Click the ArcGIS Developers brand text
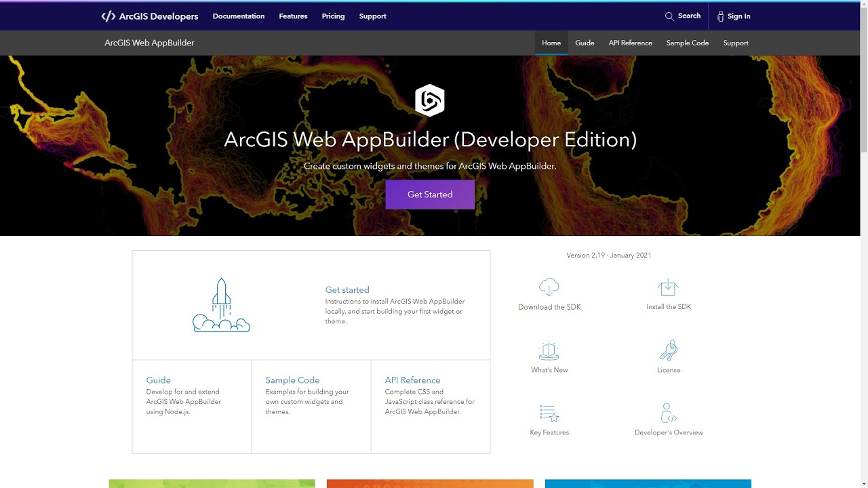The height and width of the screenshot is (488, 868). pyautogui.click(x=159, y=16)
